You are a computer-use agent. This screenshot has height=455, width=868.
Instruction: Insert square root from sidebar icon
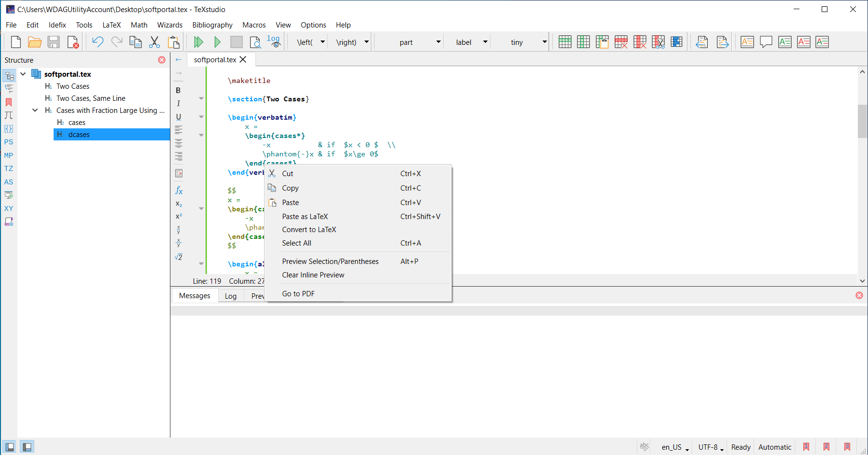178,257
